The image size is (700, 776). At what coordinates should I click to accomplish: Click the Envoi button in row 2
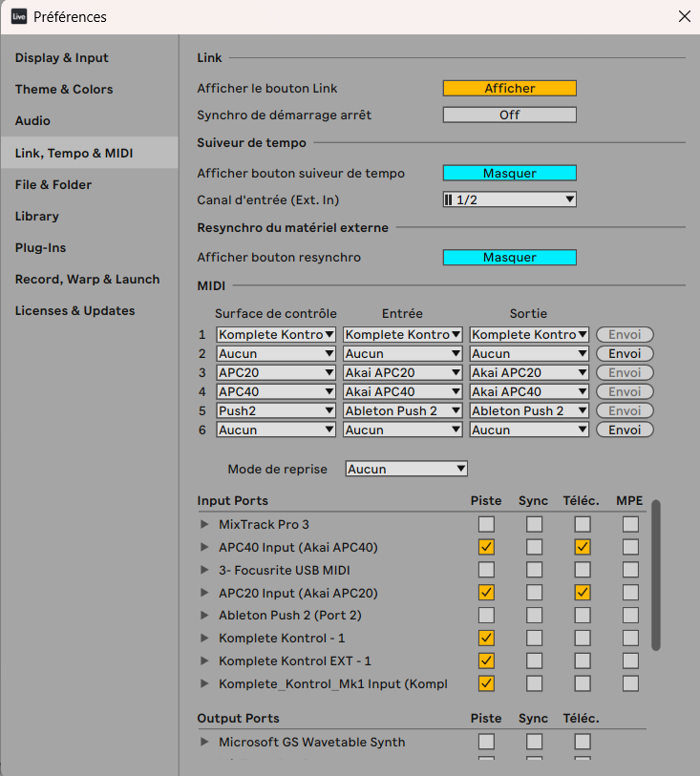pos(625,354)
